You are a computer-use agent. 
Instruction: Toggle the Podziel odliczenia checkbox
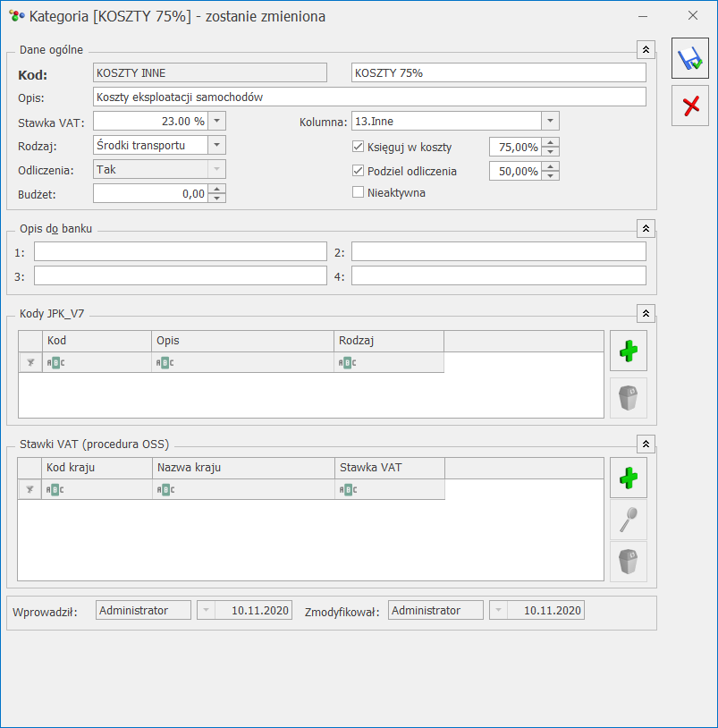(358, 171)
